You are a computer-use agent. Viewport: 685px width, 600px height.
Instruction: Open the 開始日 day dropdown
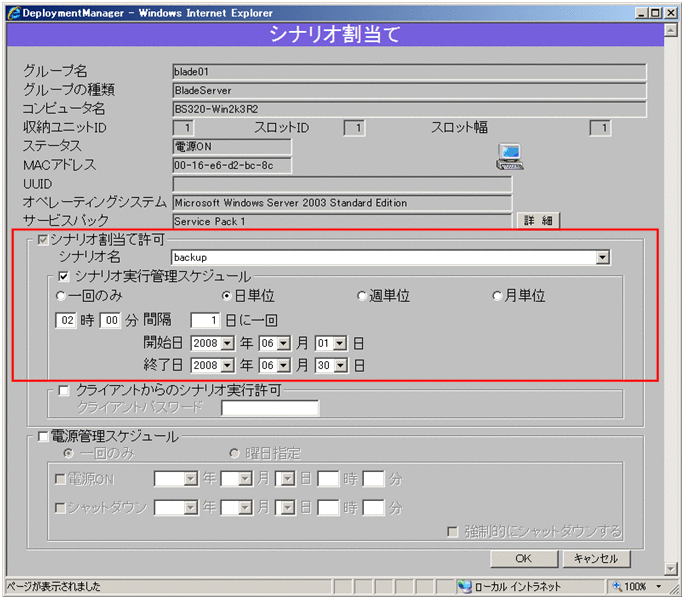[340, 343]
